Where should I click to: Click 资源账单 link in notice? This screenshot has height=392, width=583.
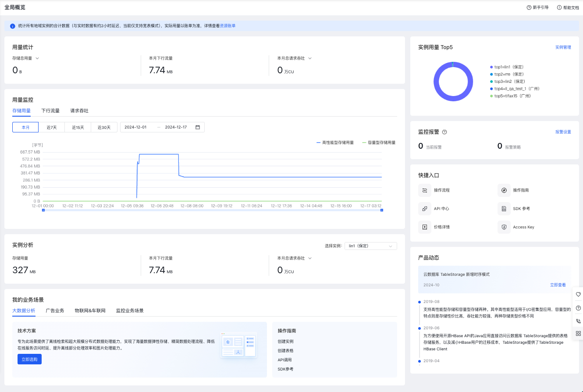click(228, 26)
